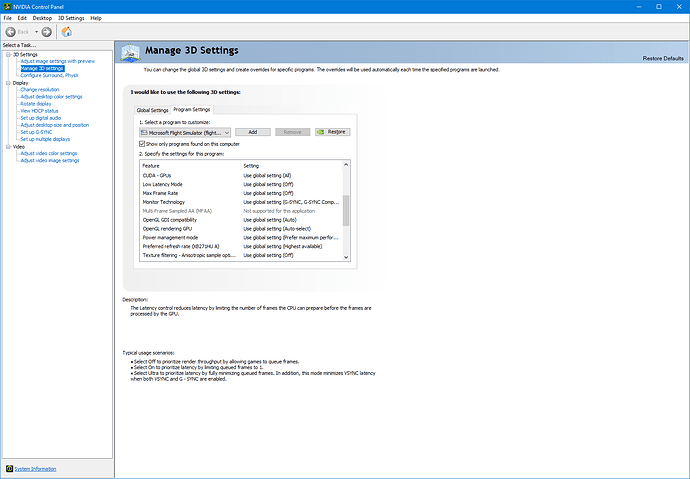690x479 pixels.
Task: Switch to the Program Settings tab
Action: tap(192, 109)
